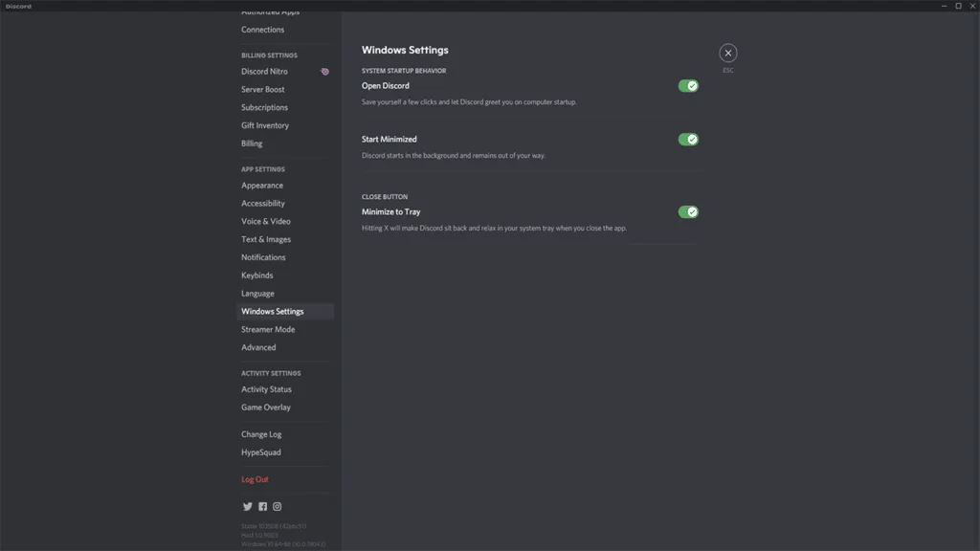Open the Appearance settings tab
Viewport: 980px width, 551px height.
[x=262, y=186]
